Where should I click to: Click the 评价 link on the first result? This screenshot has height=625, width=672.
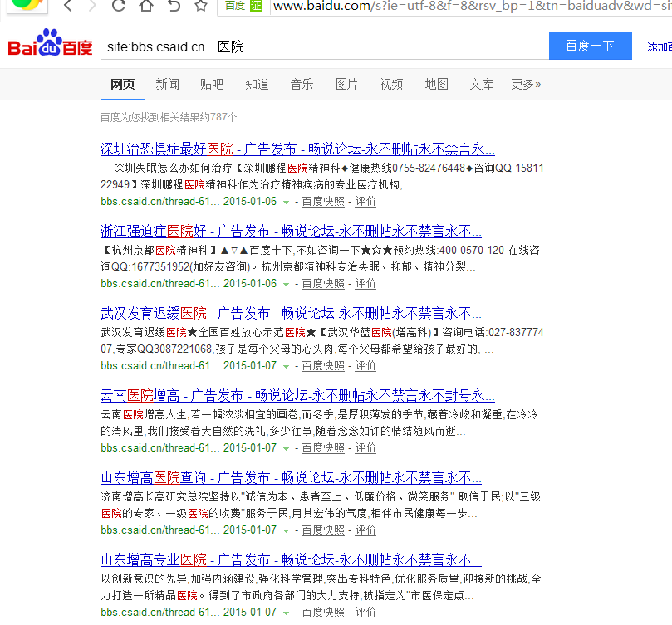(x=365, y=201)
